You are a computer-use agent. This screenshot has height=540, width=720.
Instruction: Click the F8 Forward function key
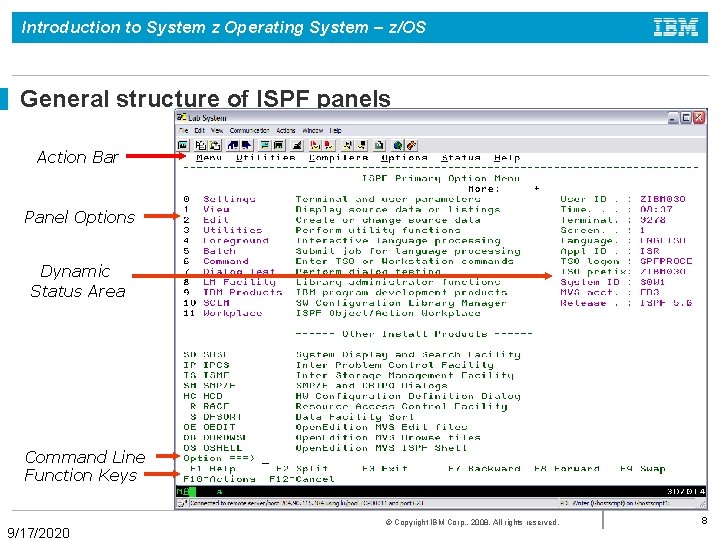[x=567, y=469]
